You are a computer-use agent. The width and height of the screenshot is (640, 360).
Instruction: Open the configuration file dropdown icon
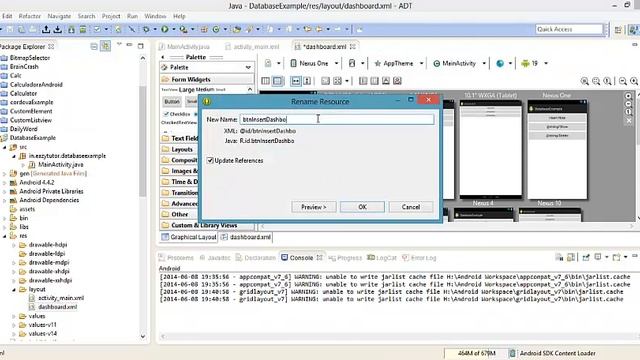[x=272, y=63]
